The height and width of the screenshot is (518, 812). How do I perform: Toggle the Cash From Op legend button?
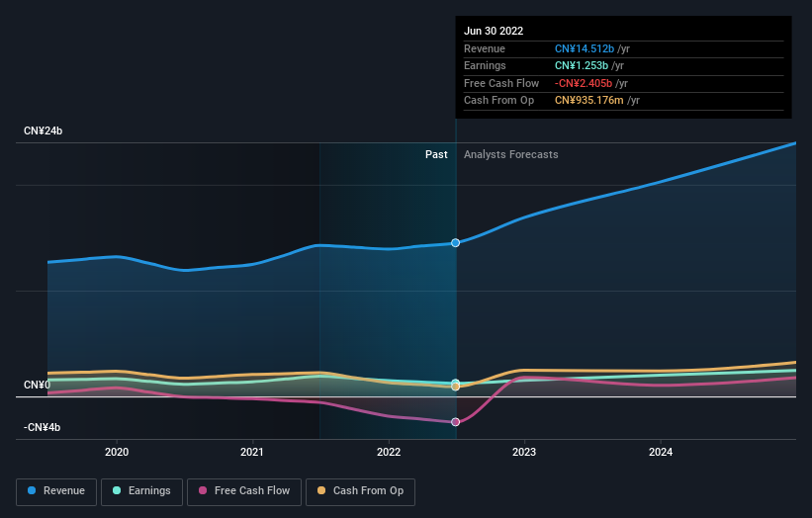coord(360,491)
